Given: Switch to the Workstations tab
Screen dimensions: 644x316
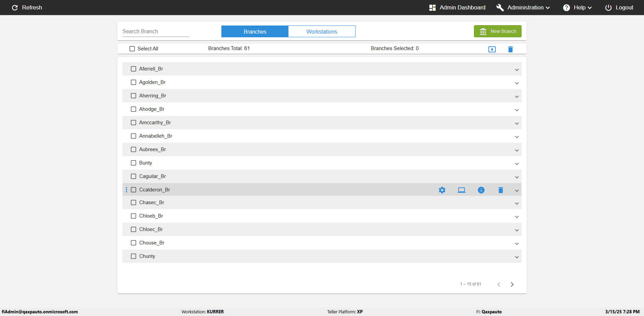Looking at the screenshot, I should click(322, 32).
